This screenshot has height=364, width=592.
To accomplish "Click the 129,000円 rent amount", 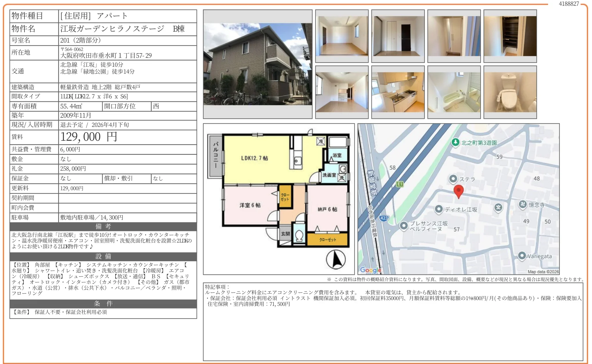I will click(x=89, y=137).
